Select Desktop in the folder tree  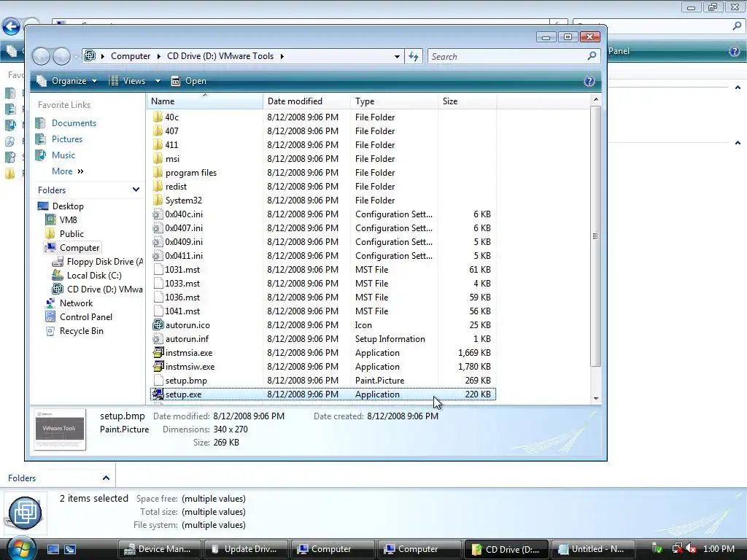(x=68, y=206)
